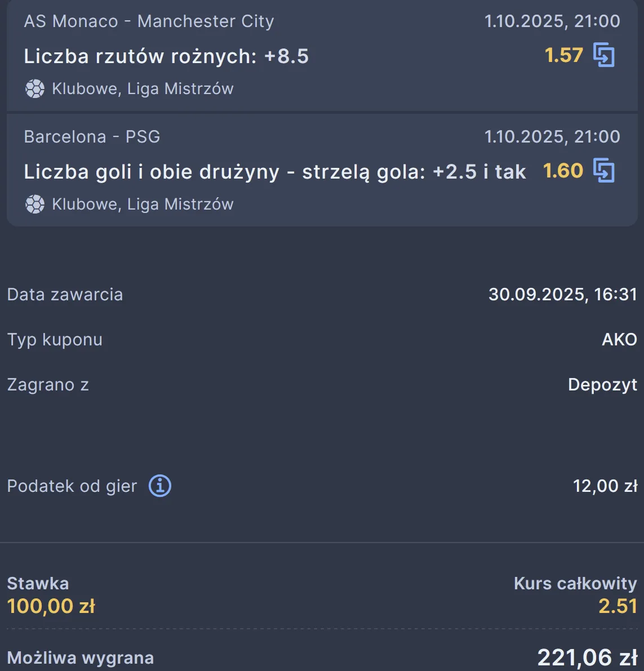
Task: Copy the Barcelona - PSG bet selection
Action: click(604, 171)
